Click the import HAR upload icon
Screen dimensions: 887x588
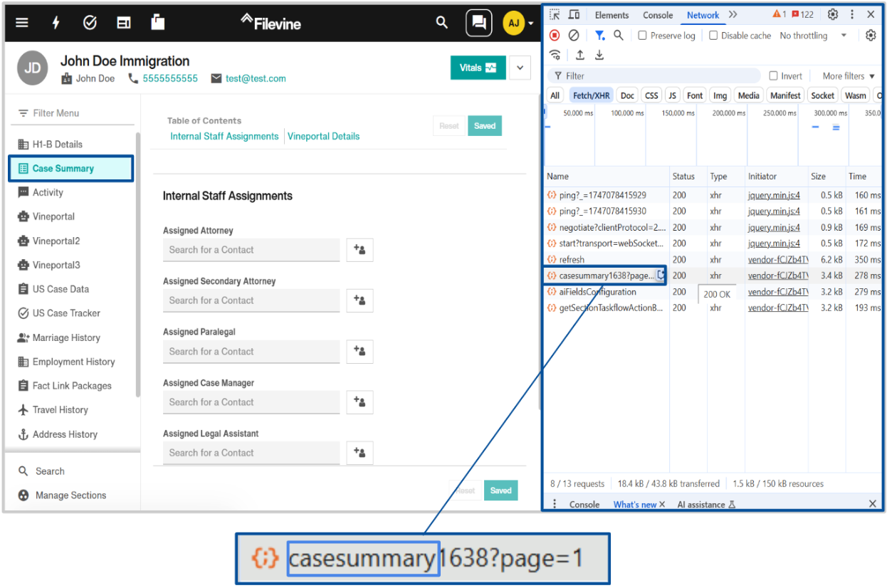pyautogui.click(x=580, y=56)
